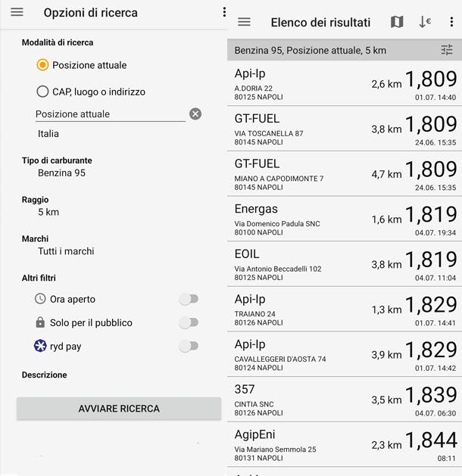Enable the Ora aperto switch
The image size is (462, 476).
[x=189, y=299]
